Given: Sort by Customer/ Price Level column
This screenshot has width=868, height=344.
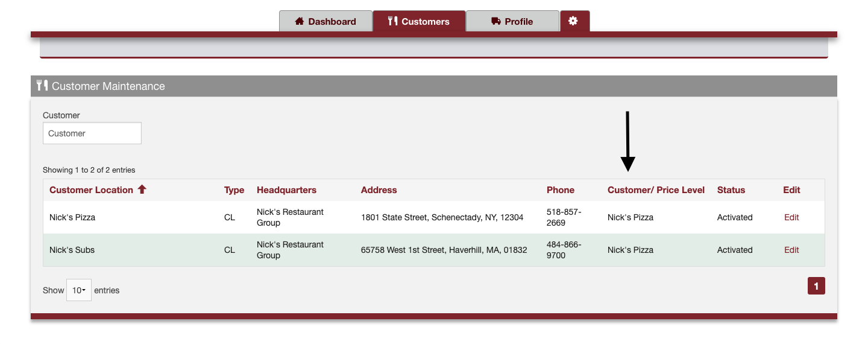Looking at the screenshot, I should click(x=656, y=190).
